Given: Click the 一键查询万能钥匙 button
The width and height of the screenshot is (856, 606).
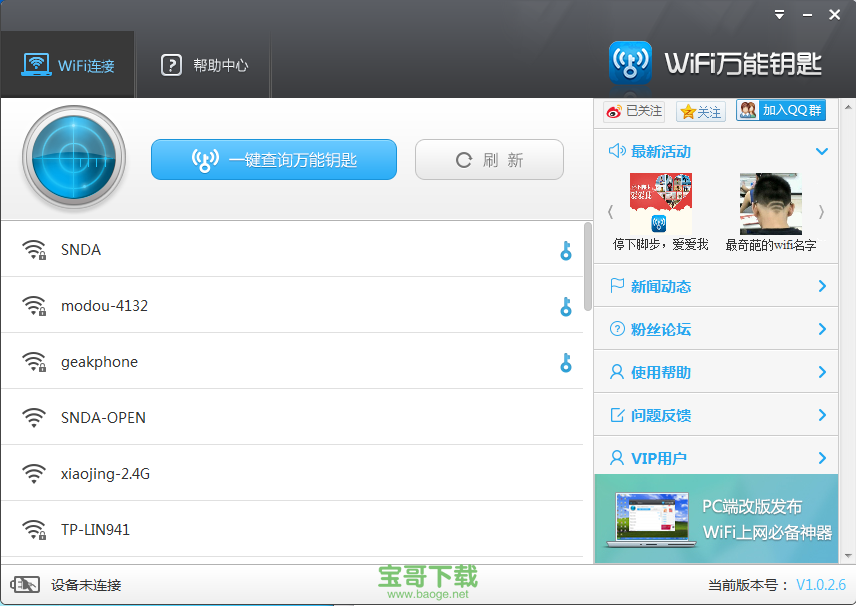Looking at the screenshot, I should point(273,159).
